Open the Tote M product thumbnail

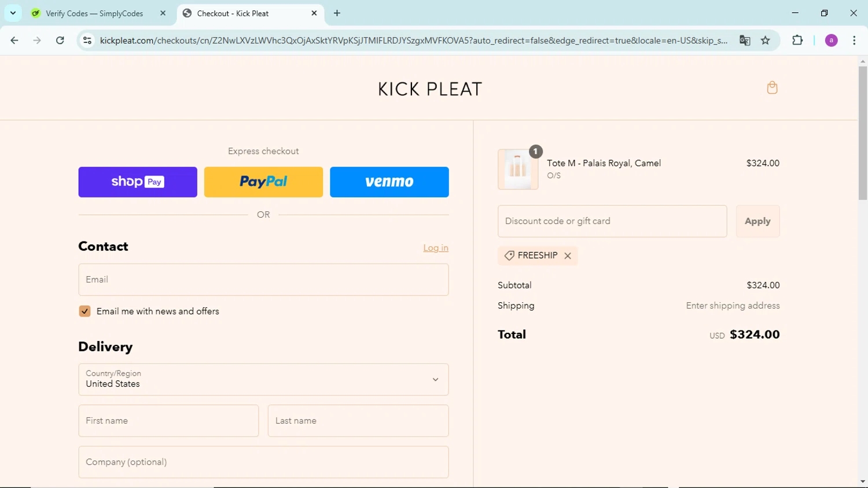(518, 170)
